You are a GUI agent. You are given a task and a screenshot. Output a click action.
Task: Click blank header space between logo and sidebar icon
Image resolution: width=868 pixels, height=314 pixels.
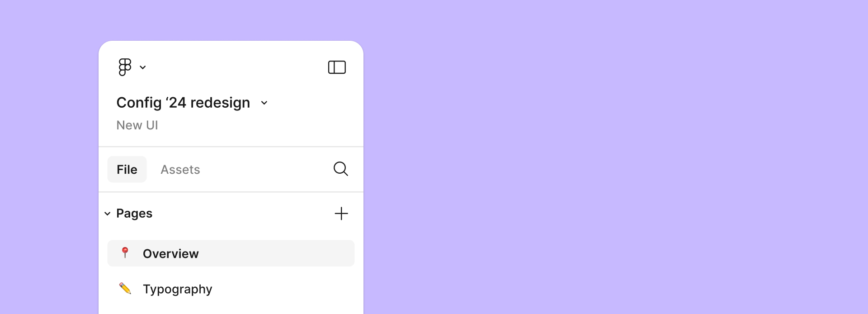point(235,67)
